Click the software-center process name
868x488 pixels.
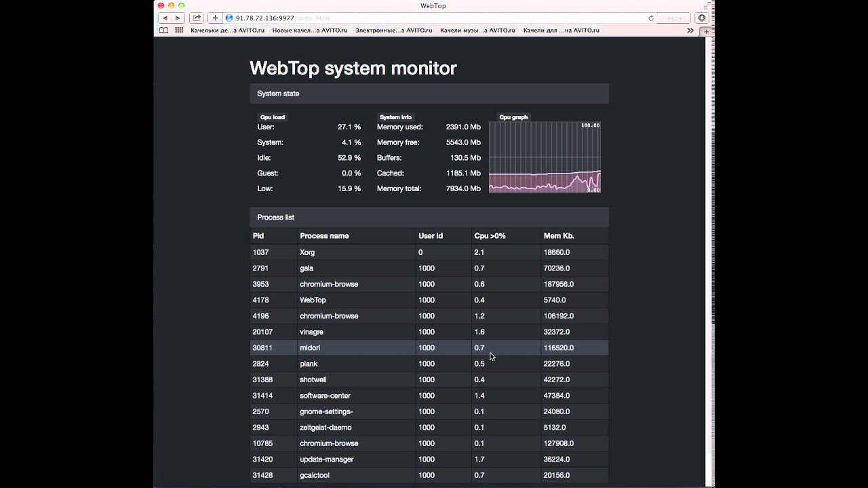[x=325, y=396]
